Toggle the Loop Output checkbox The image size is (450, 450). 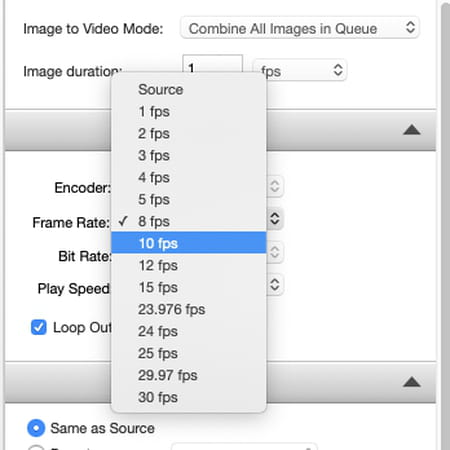(x=39, y=327)
